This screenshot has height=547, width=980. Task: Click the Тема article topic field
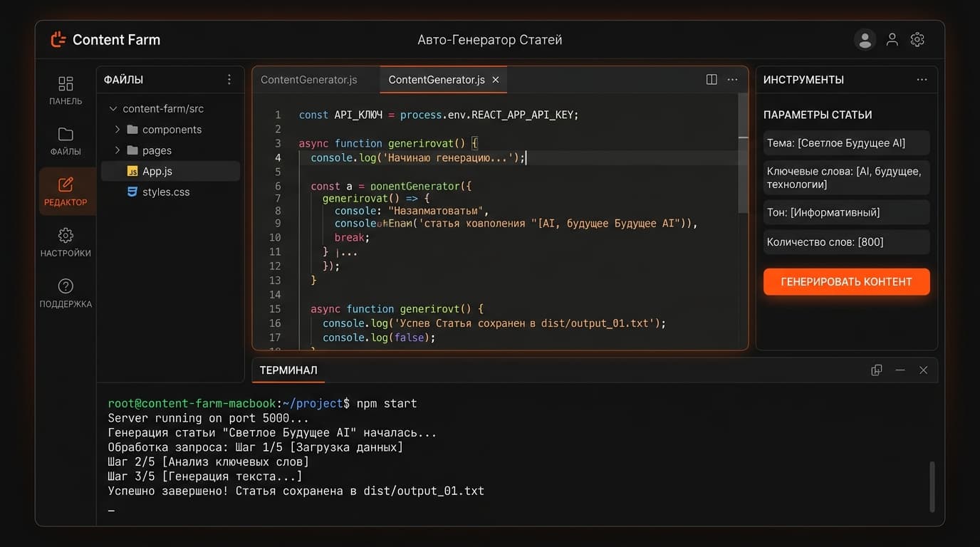846,143
